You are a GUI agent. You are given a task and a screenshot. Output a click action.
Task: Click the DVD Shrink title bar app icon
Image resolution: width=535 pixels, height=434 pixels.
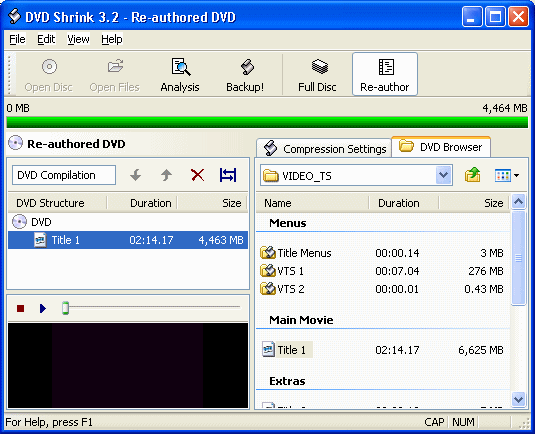[14, 16]
